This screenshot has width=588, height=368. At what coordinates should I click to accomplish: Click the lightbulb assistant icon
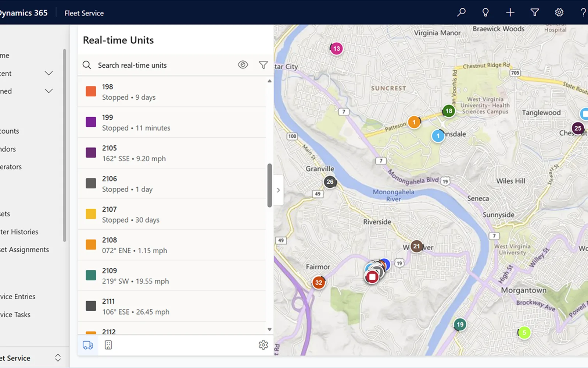pyautogui.click(x=485, y=13)
